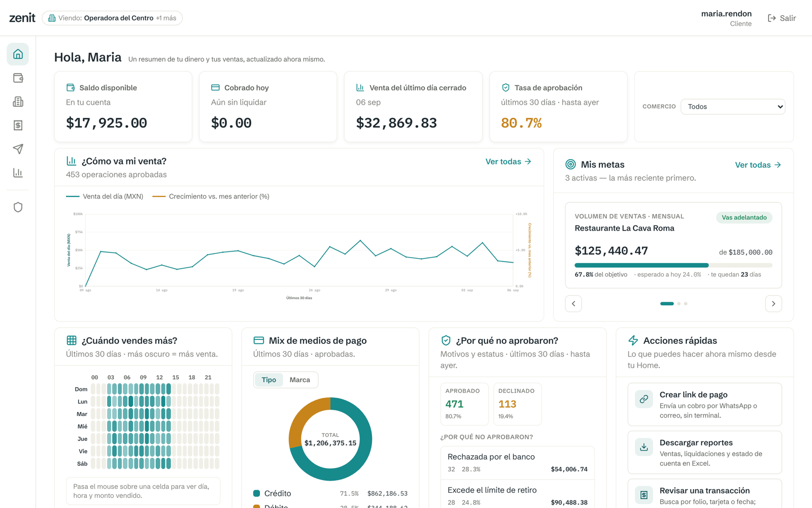Click the 80.7% approval rate value
The width and height of the screenshot is (812, 508).
pos(522,123)
